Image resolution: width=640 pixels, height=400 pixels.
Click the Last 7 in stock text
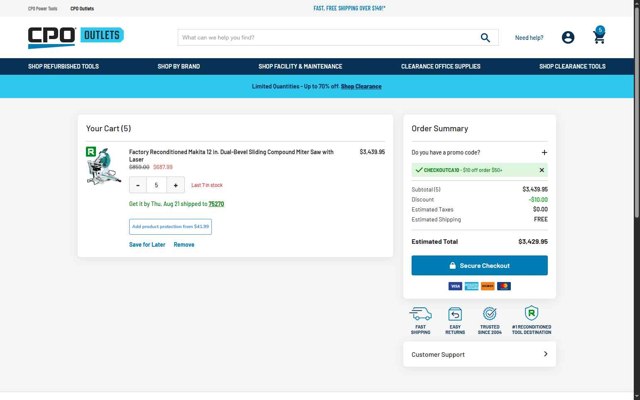pos(207,185)
